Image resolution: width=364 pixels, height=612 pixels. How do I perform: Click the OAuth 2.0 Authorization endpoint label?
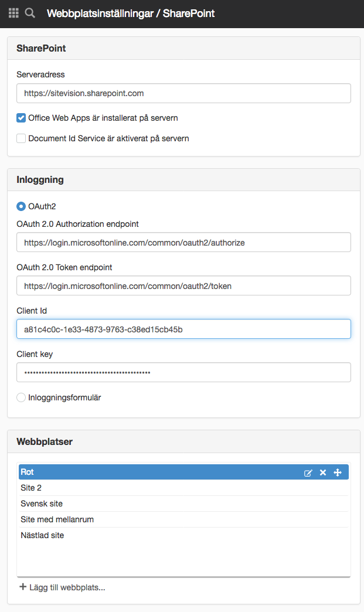point(77,224)
